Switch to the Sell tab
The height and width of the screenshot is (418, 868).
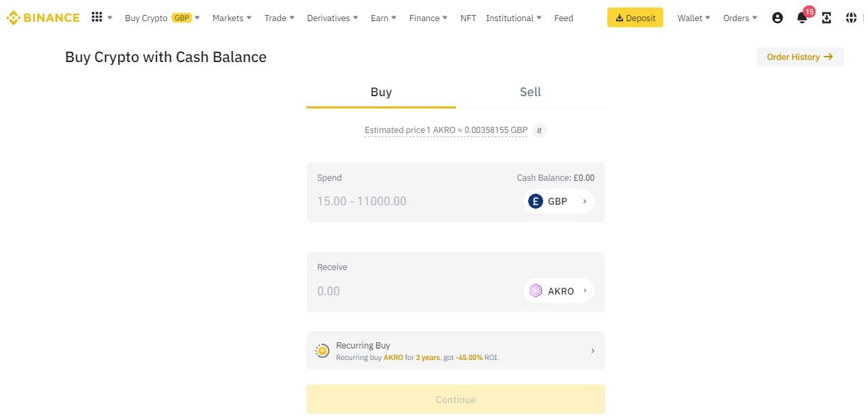coord(530,92)
